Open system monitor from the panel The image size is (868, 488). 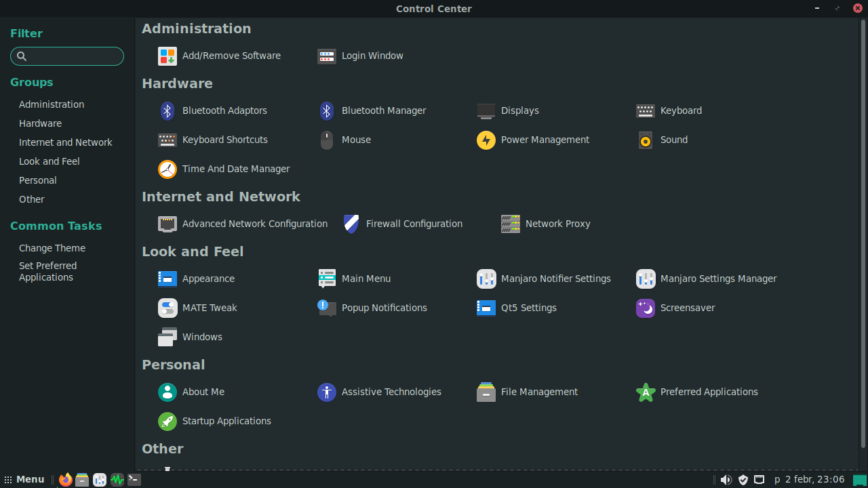tap(117, 480)
